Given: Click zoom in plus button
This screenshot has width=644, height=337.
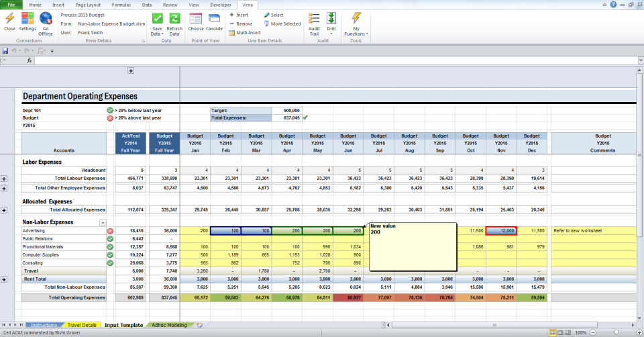Looking at the screenshot, I should point(639,332).
